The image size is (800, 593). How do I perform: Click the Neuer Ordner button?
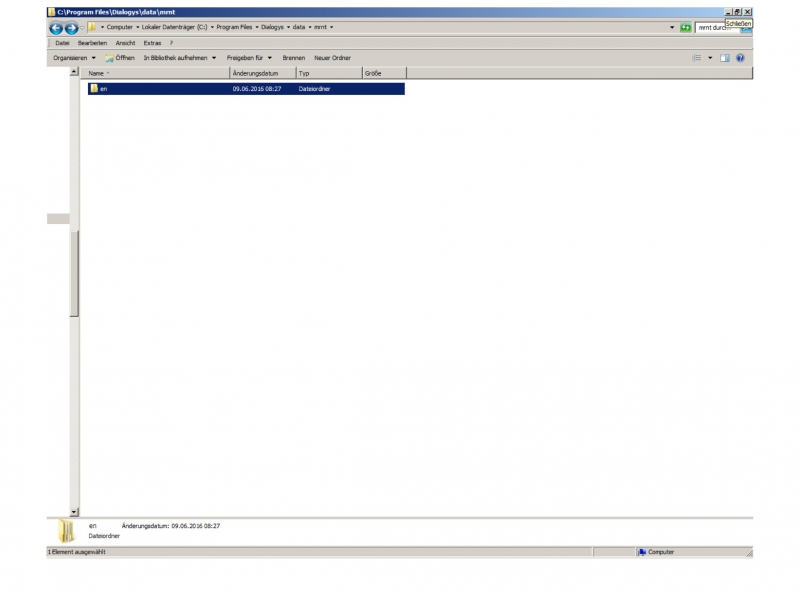[332, 58]
